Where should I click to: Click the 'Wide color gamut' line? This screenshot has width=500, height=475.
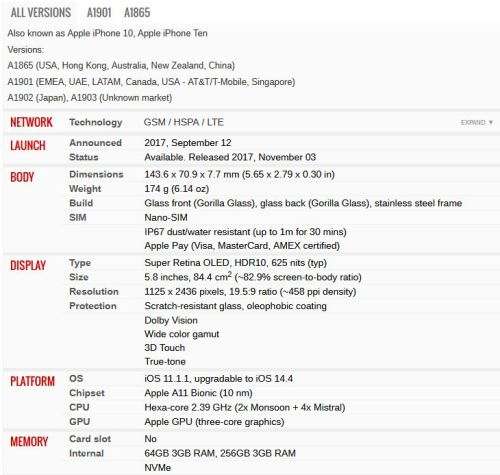click(x=182, y=334)
